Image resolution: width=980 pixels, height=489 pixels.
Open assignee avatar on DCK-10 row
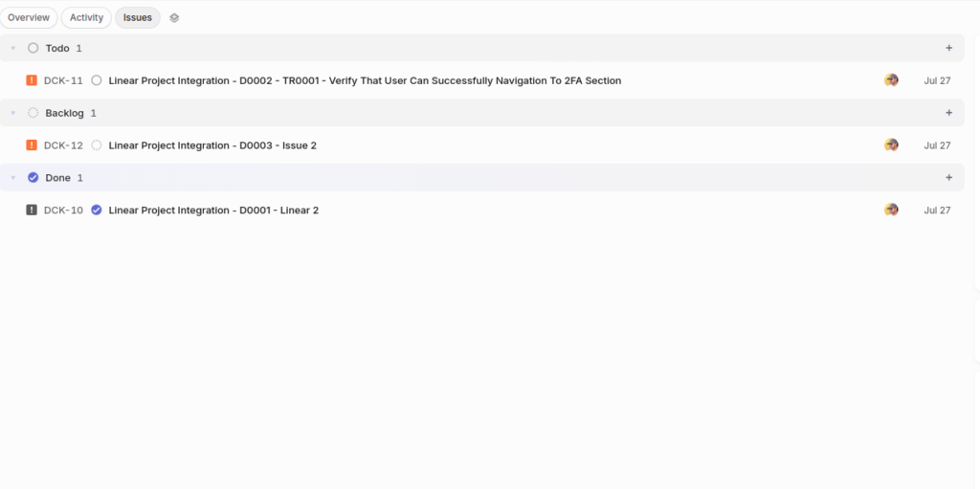coord(891,211)
